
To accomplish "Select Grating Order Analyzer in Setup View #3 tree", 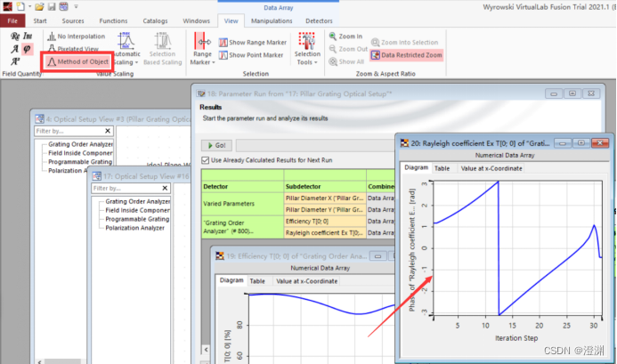I will tap(80, 144).
